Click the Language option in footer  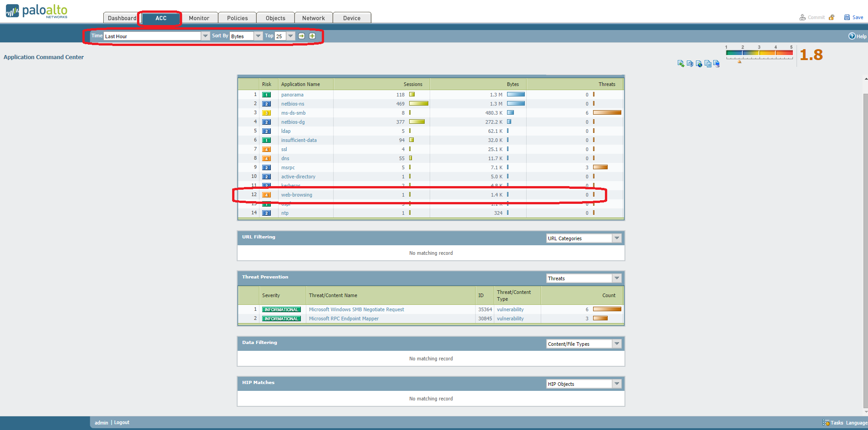click(857, 423)
